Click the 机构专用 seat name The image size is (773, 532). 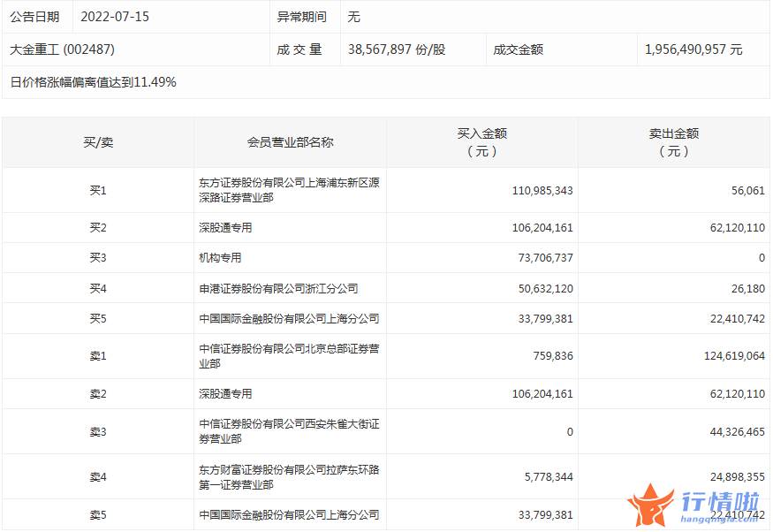click(x=220, y=257)
